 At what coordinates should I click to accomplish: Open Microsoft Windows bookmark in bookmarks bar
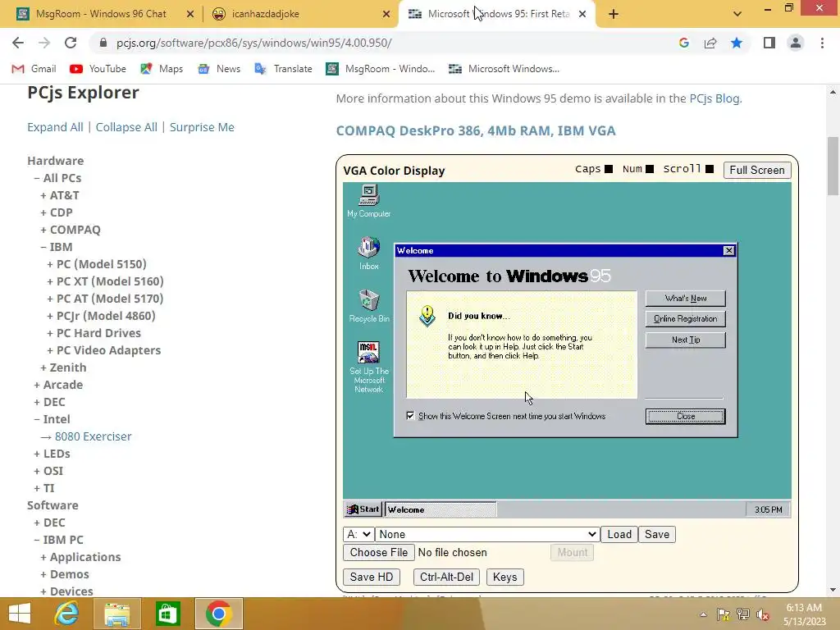point(504,69)
